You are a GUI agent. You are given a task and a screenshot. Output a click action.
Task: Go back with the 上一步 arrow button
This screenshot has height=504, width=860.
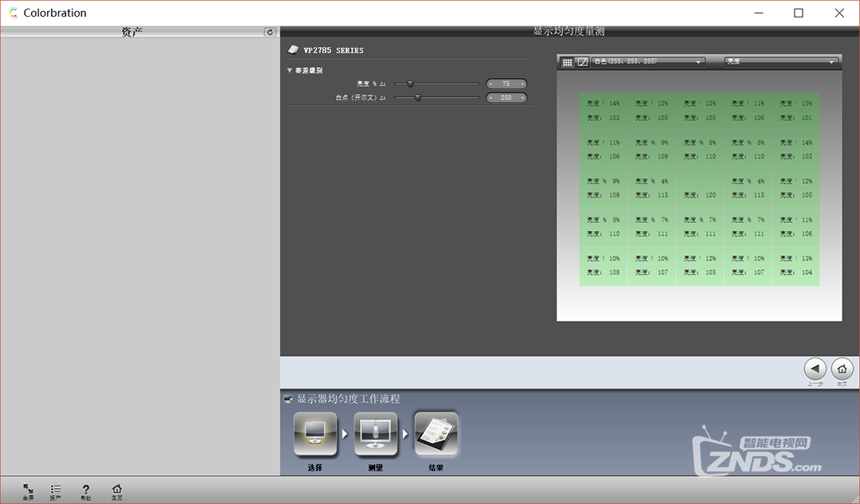(815, 369)
